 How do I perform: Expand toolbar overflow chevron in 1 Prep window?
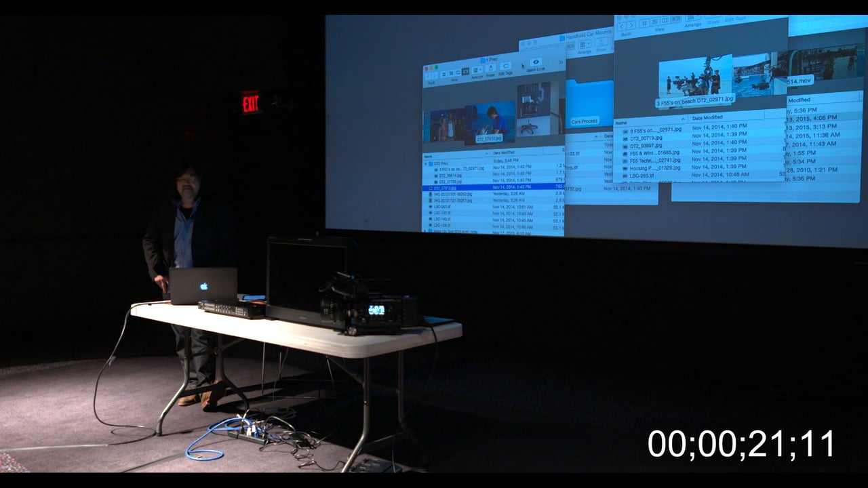[x=561, y=62]
